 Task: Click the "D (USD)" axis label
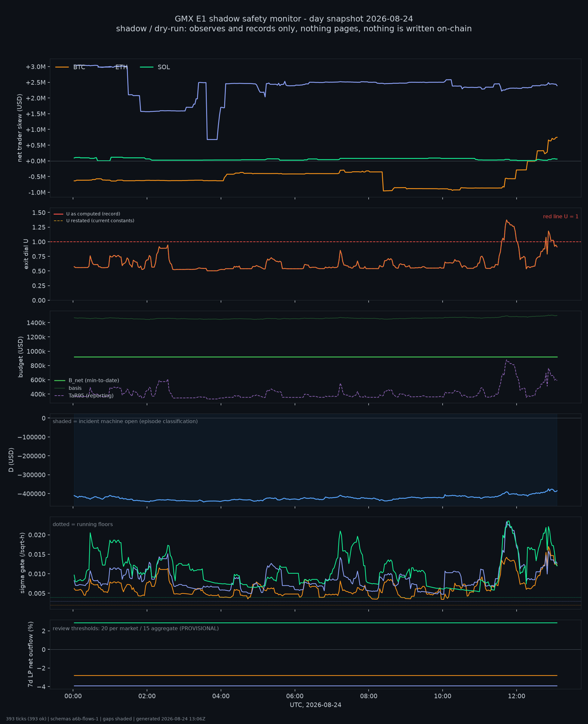pyautogui.click(x=11, y=460)
